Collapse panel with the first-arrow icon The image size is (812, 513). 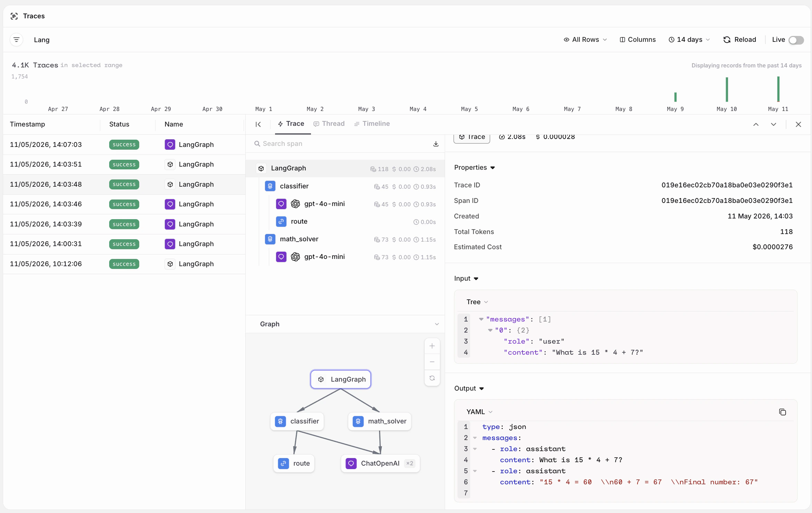point(258,124)
